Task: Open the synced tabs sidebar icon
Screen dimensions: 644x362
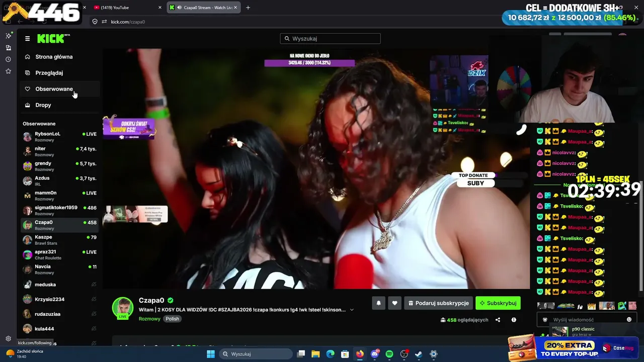Action: 8,48
